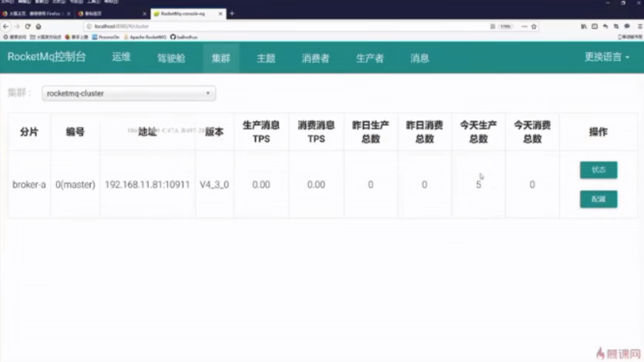Open the 消息 message navigation item
This screenshot has height=362, width=644.
(420, 58)
